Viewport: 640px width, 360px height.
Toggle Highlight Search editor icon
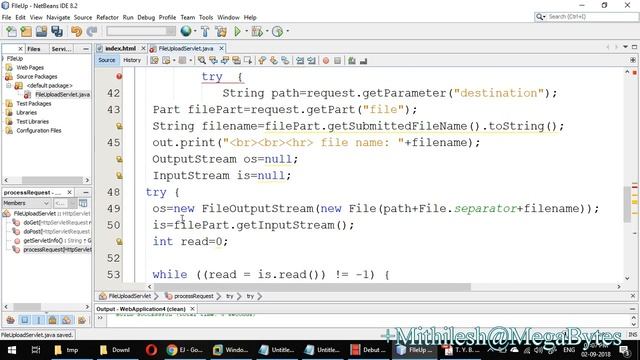pos(236,60)
